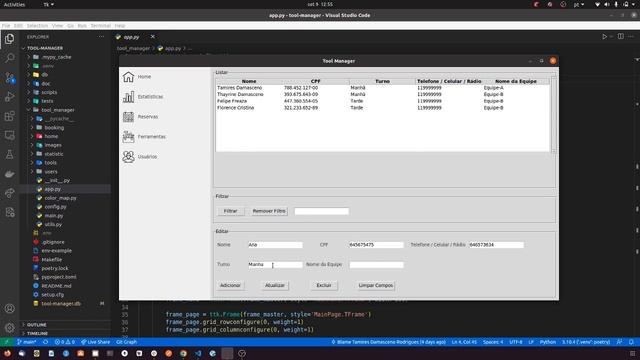Open the Run and Debug view
This screenshot has height=360, width=640.
[9, 97]
